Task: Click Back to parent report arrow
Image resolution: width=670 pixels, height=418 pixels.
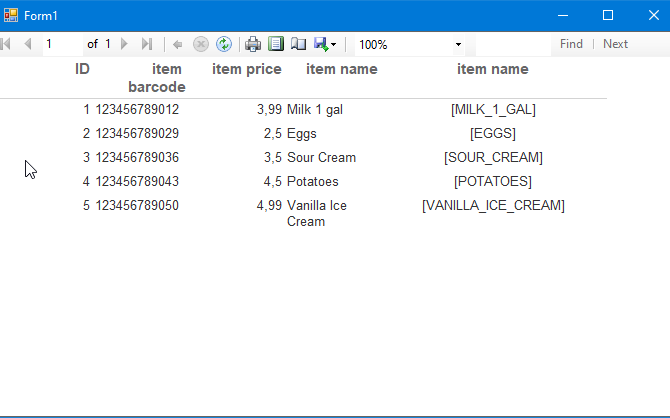Action: [177, 44]
